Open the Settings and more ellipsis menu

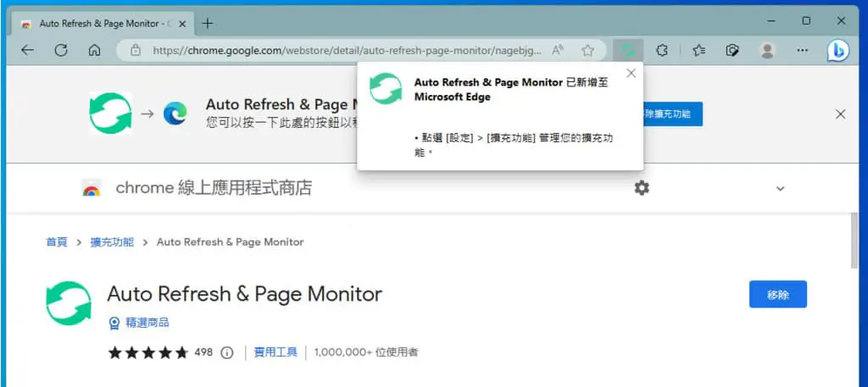tap(802, 50)
